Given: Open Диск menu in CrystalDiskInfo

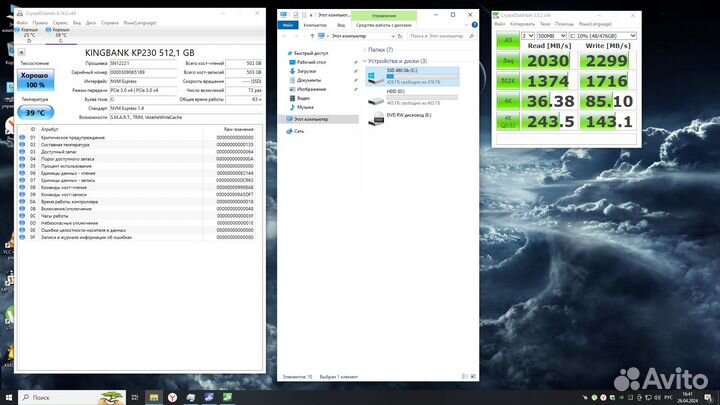Looking at the screenshot, I should (91, 22).
